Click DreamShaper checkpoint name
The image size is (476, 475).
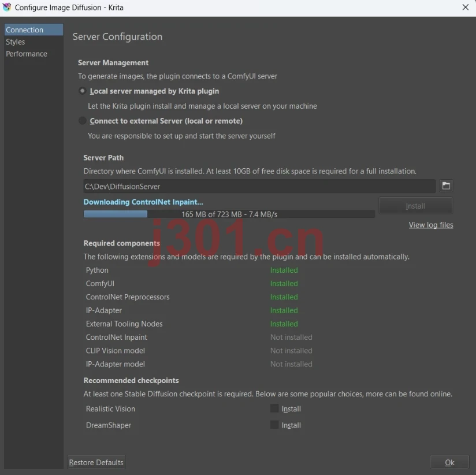(109, 425)
